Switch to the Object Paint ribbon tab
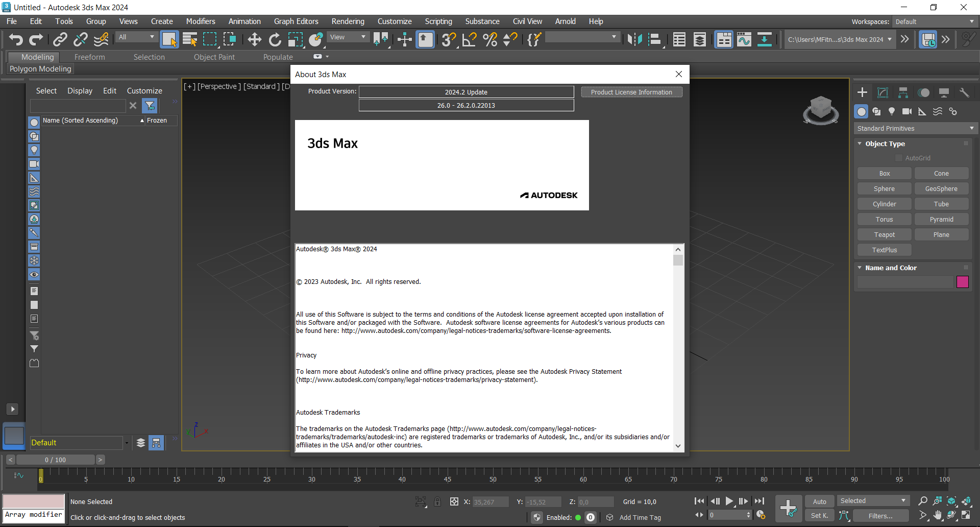The height and width of the screenshot is (527, 980). coord(214,57)
